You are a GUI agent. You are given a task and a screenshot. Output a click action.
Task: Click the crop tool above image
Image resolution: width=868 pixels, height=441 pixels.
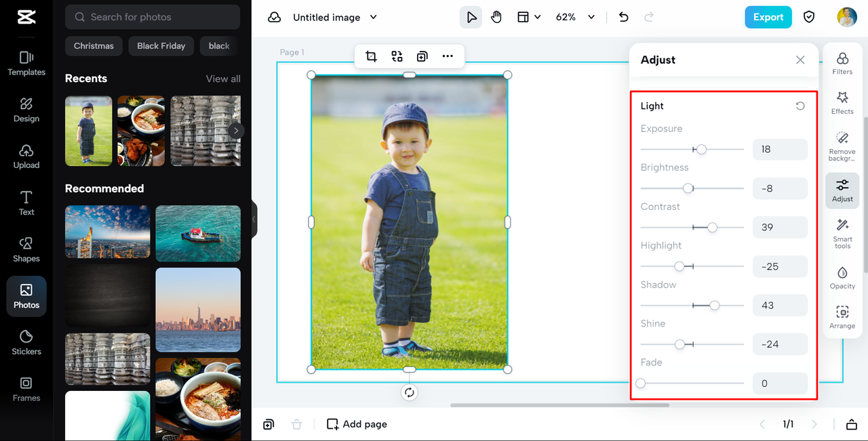(371, 56)
